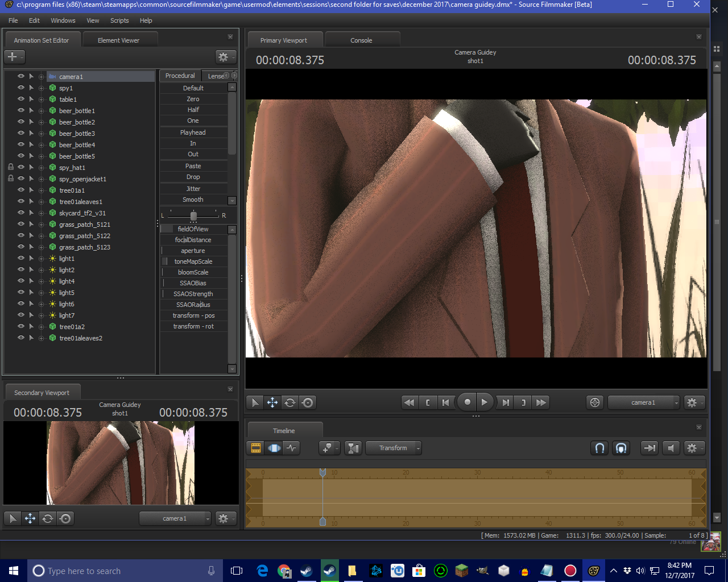The width and height of the screenshot is (728, 582).
Task: Switch to the Motion Editor timeline mode
Action: [x=274, y=448]
